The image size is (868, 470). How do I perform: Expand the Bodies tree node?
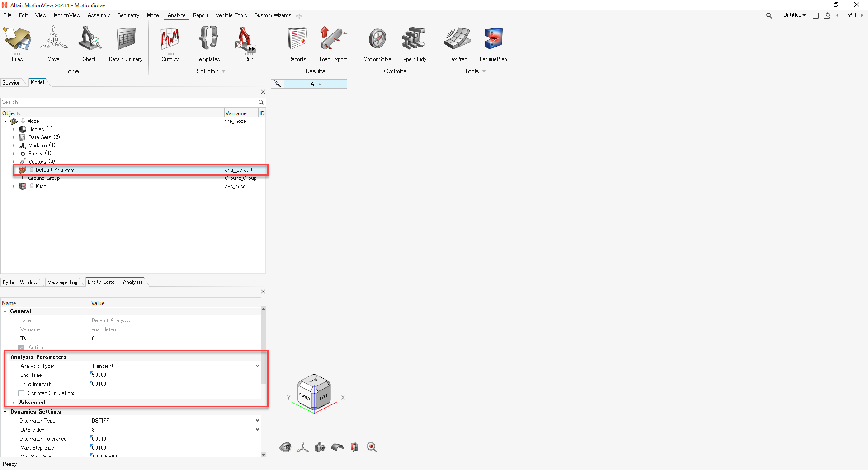tap(14, 129)
